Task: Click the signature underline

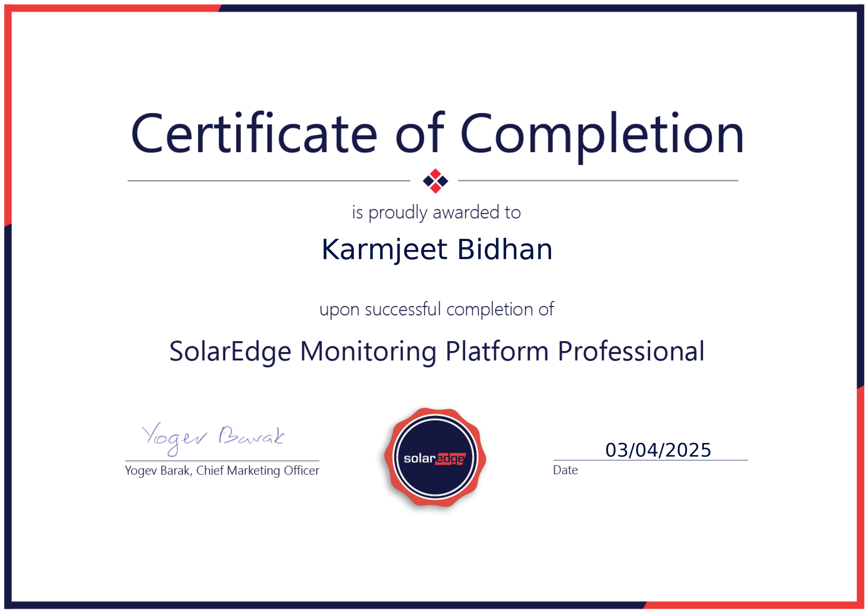Action: click(x=222, y=461)
